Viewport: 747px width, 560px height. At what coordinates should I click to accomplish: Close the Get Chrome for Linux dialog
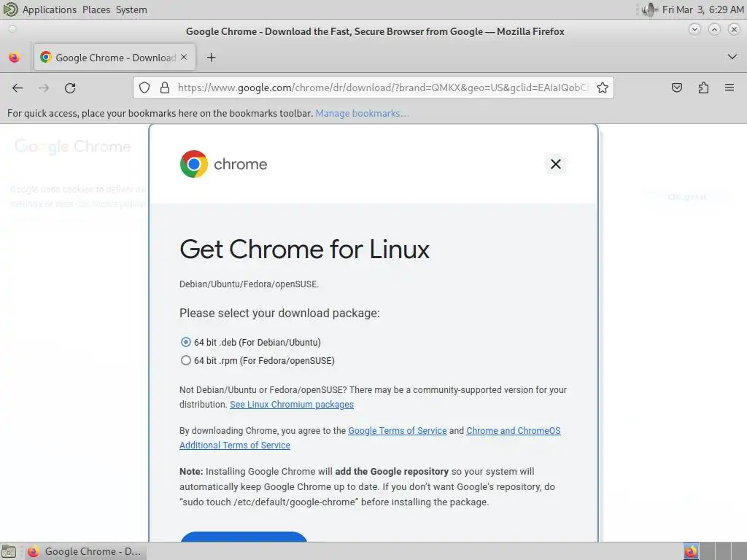555,164
